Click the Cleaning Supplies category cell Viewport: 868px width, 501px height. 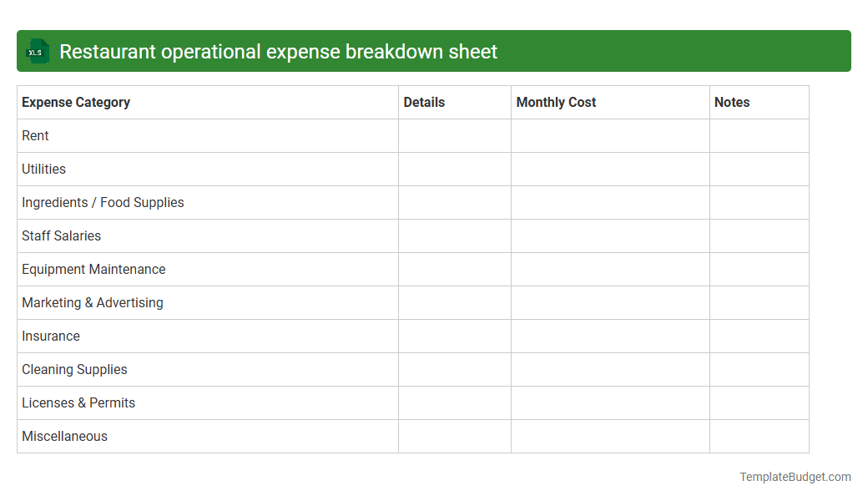pyautogui.click(x=74, y=369)
